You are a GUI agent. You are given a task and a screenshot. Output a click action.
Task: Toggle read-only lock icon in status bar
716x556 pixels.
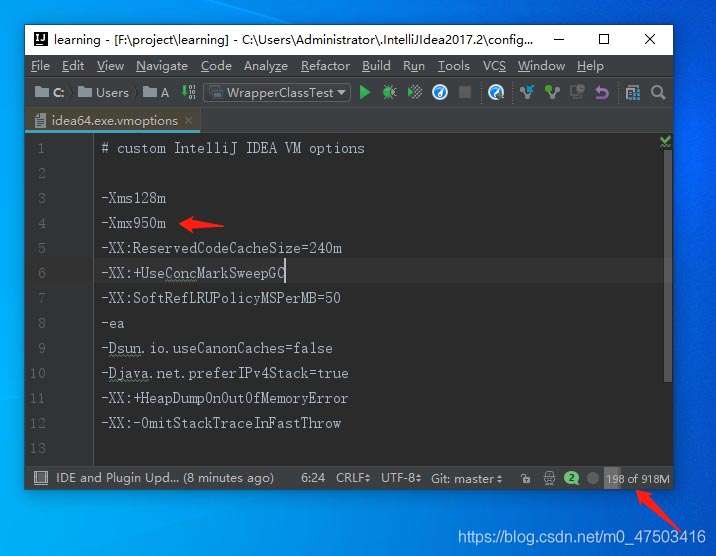pos(526,478)
